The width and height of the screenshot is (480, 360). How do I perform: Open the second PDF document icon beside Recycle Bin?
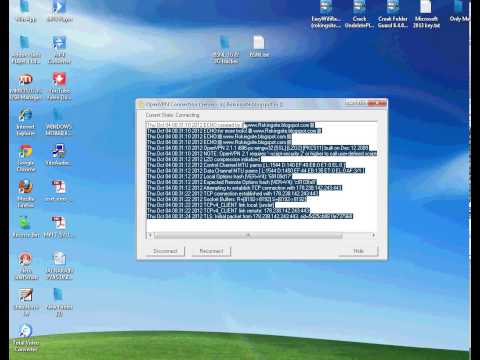tap(59, 227)
